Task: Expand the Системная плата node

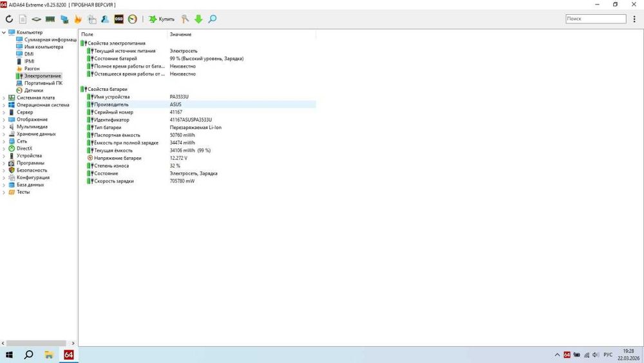Action: click(4, 98)
